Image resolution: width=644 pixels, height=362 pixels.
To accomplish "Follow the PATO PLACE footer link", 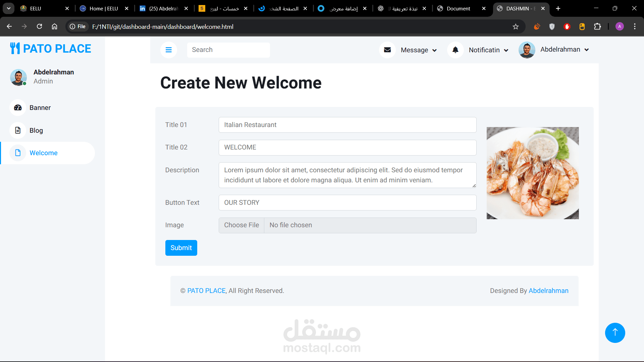I will pos(206,291).
